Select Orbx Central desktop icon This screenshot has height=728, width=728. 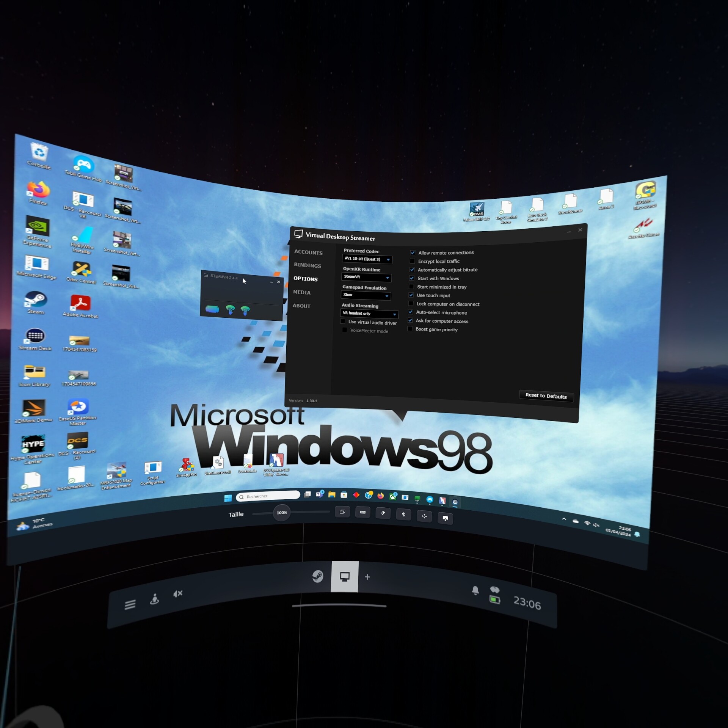[x=81, y=273]
